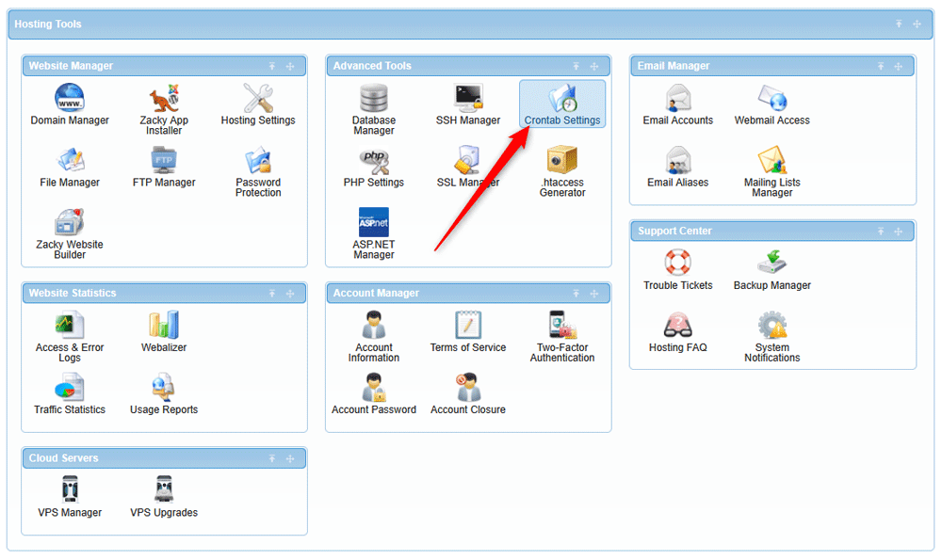
Task: Toggle the pin on Website Manager panel
Action: 271,66
